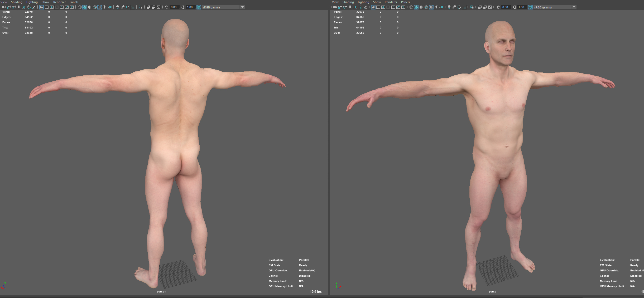Image resolution: width=644 pixels, height=298 pixels.
Task: Click Use All Lights bulb icon, left panel
Action: [105, 7]
